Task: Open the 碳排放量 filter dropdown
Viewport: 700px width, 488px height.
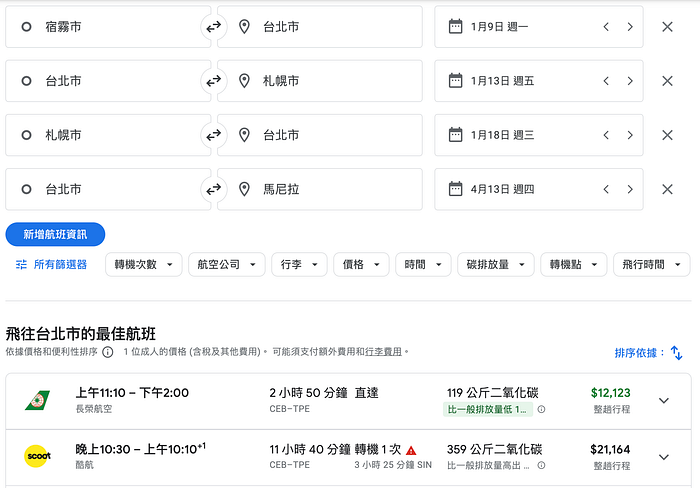Action: coord(496,264)
